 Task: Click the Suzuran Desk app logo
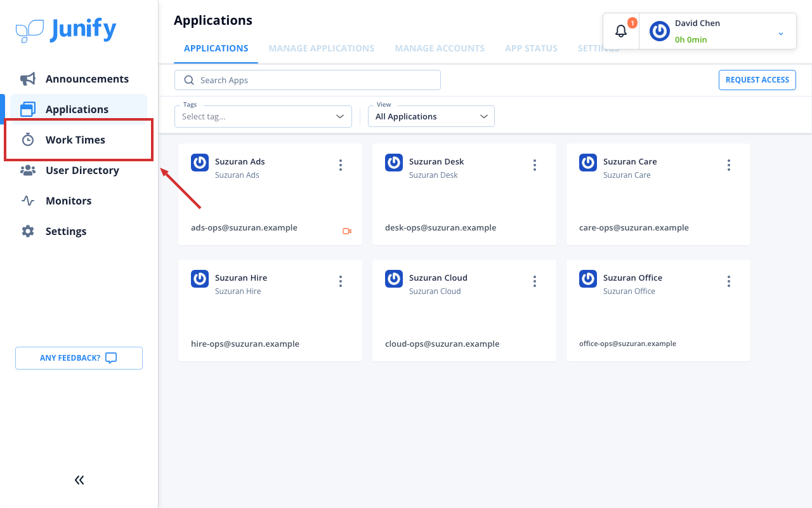pyautogui.click(x=394, y=163)
